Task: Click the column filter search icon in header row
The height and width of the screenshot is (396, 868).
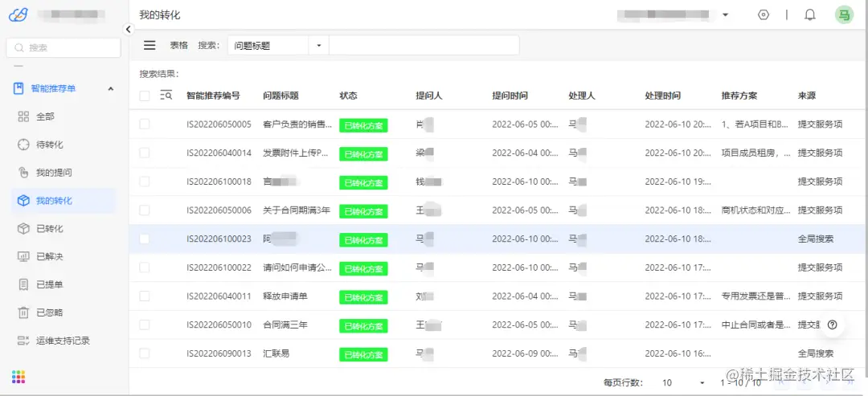Action: click(x=166, y=96)
